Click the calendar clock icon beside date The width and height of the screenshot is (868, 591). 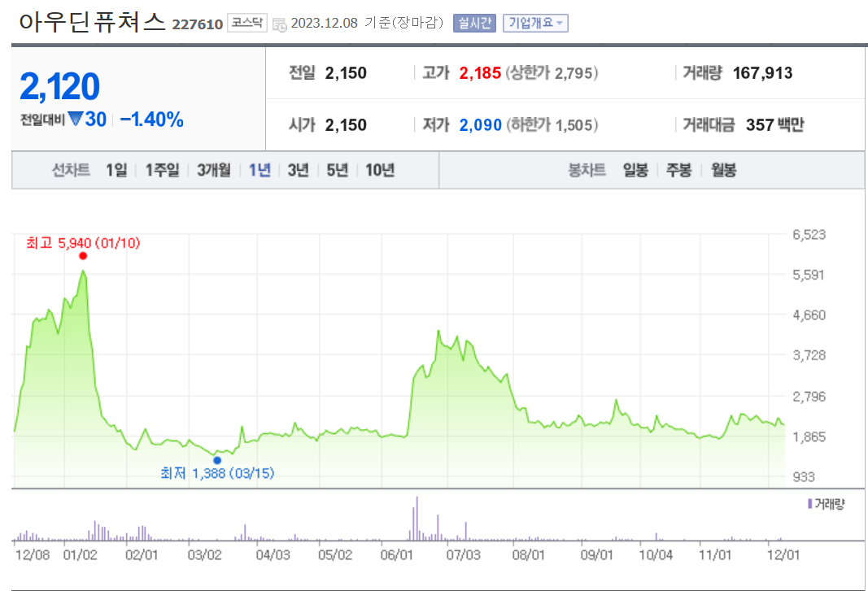(x=280, y=24)
